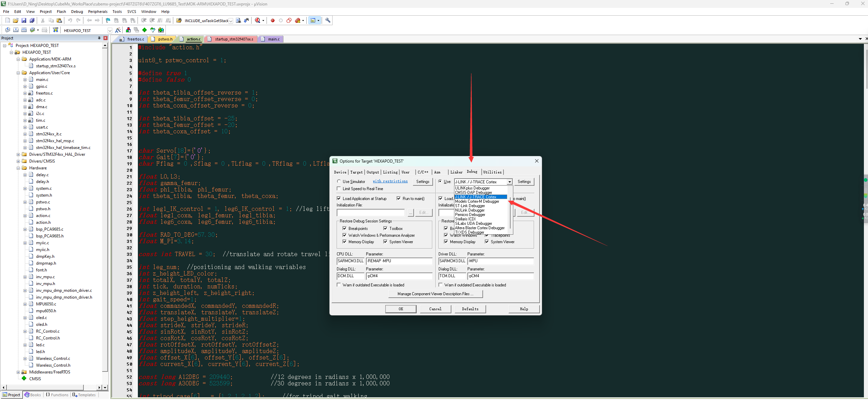
Task: Open the Peripherals menu
Action: 98,12
